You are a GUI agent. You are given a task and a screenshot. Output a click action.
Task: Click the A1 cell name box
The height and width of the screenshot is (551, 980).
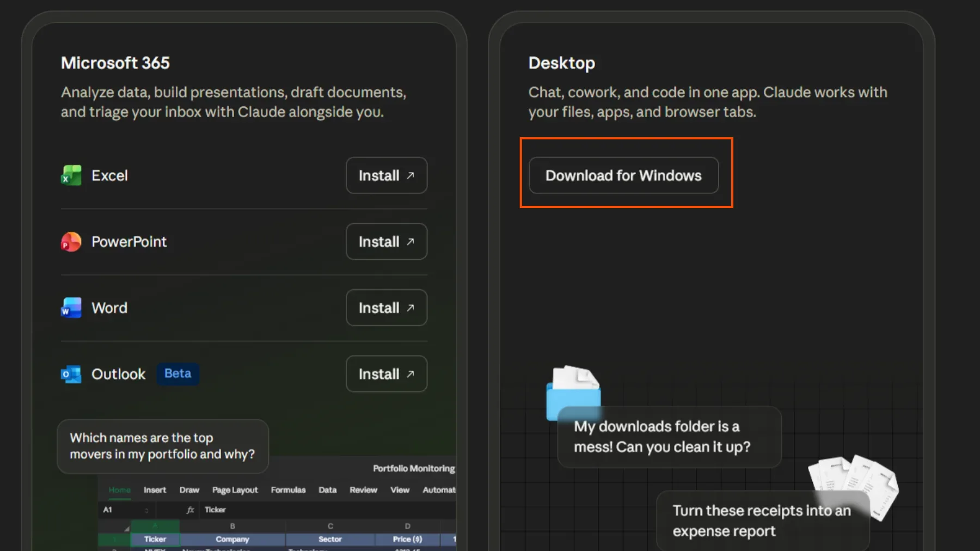click(126, 510)
